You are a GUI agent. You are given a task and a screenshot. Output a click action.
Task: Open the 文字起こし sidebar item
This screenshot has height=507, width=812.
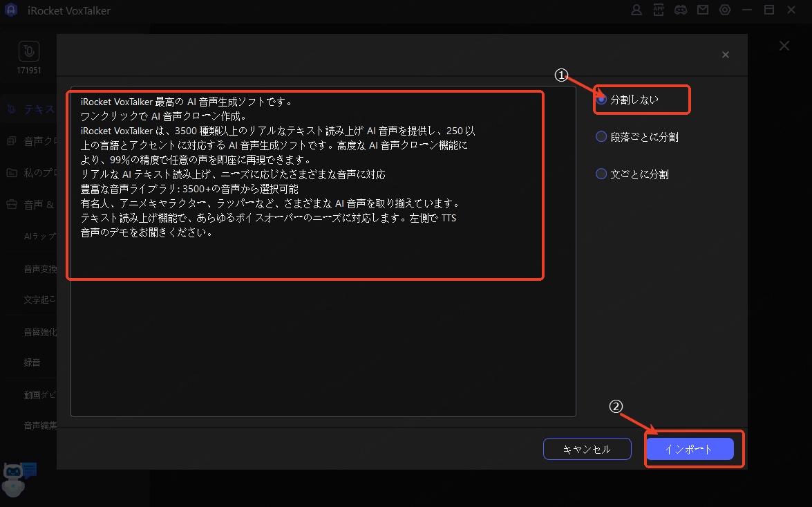click(40, 299)
